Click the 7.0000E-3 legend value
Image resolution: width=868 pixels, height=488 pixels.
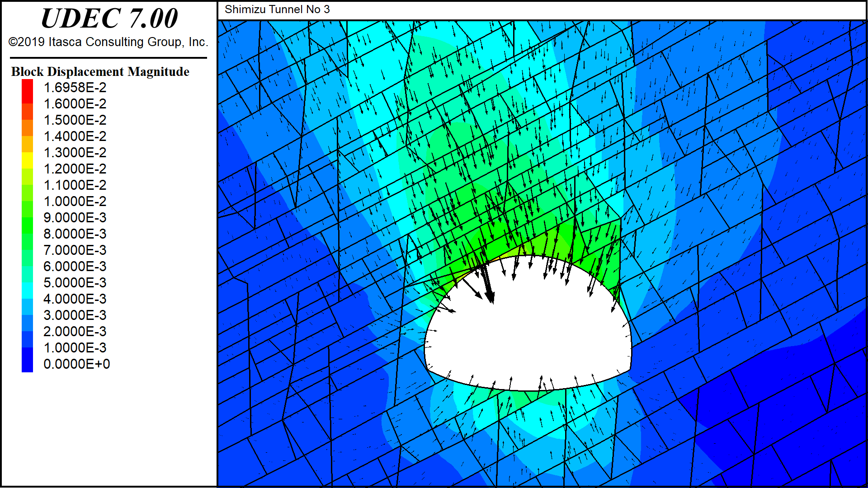(75, 250)
